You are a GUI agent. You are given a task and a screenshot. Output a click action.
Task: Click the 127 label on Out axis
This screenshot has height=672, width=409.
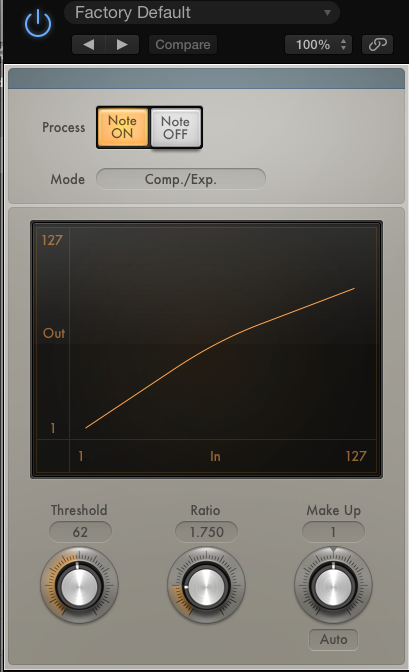coord(52,240)
